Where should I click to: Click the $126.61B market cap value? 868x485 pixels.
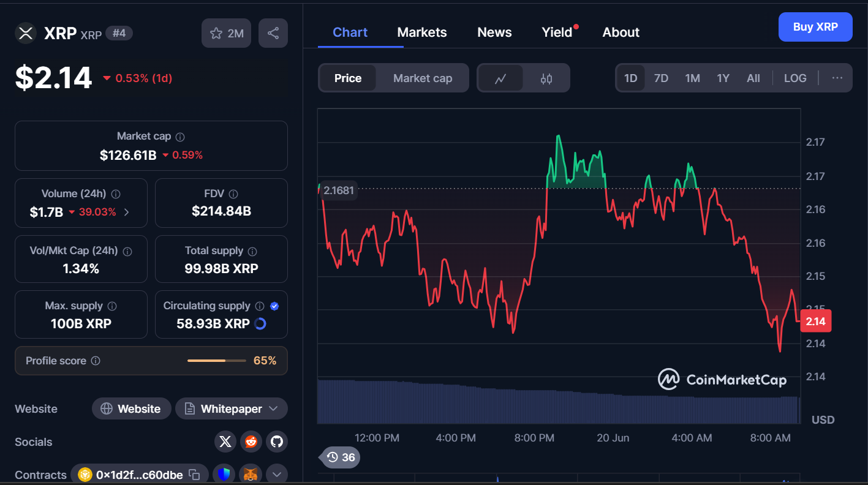128,155
